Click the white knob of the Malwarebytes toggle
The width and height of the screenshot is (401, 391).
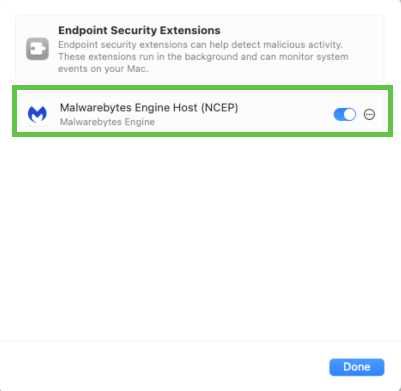point(350,115)
